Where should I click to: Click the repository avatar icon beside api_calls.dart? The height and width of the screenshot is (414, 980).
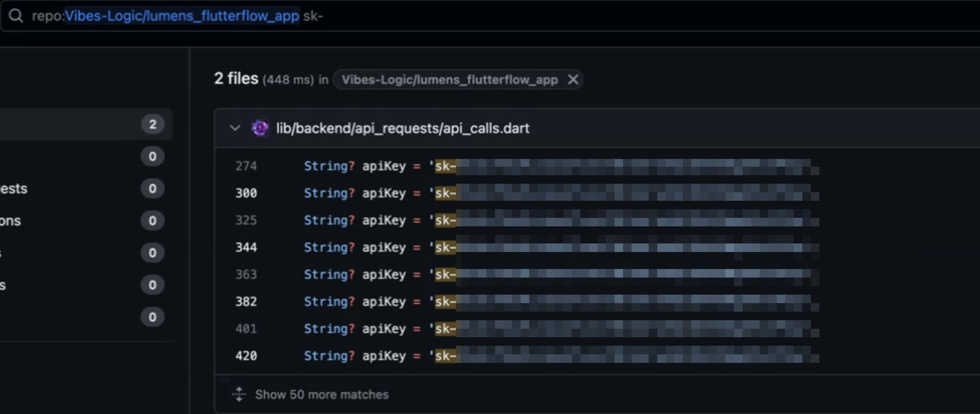(x=260, y=128)
